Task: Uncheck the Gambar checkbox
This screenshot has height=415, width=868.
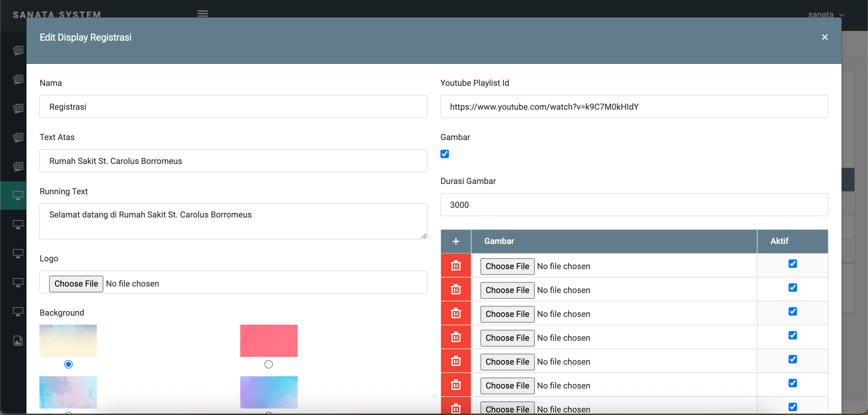Action: point(444,154)
